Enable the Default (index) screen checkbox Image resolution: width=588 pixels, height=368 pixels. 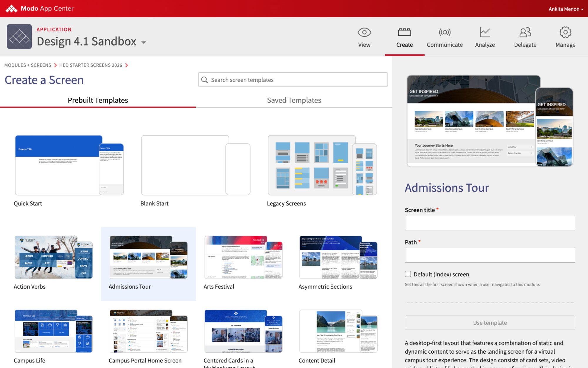[408, 274]
